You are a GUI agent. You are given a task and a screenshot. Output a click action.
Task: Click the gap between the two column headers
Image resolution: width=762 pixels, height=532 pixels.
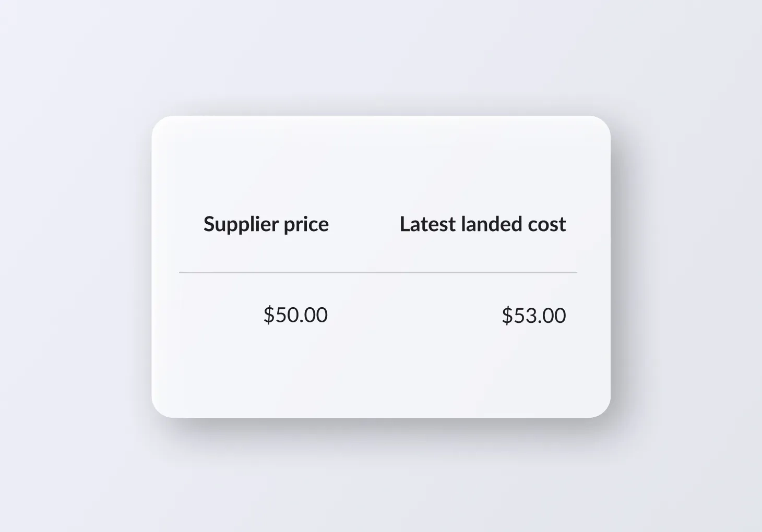(x=364, y=224)
